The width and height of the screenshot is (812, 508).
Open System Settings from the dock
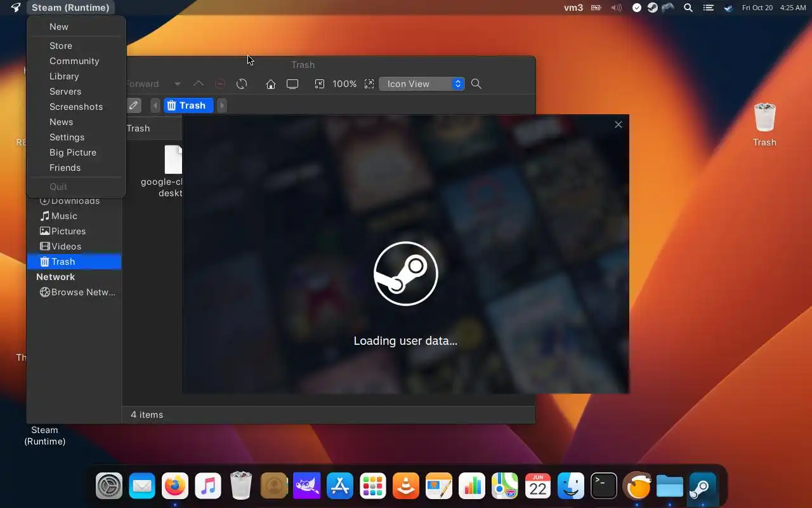[x=109, y=487]
